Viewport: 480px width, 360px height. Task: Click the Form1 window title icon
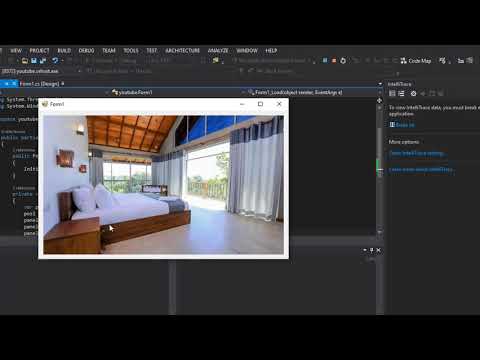[45, 104]
